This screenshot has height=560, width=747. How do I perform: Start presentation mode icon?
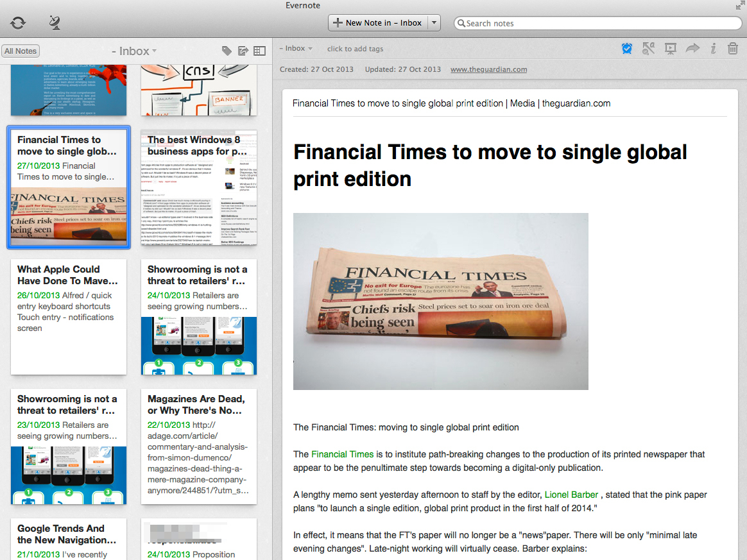tap(670, 49)
